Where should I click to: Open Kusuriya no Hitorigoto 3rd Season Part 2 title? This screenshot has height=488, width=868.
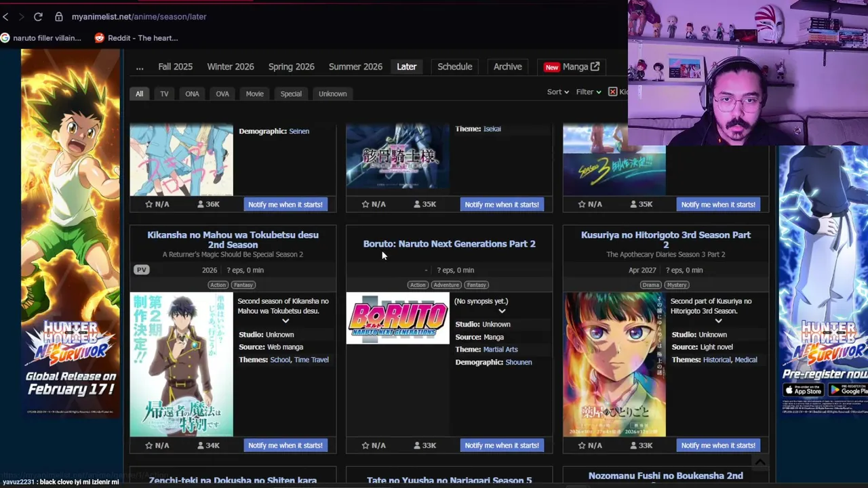tap(666, 240)
